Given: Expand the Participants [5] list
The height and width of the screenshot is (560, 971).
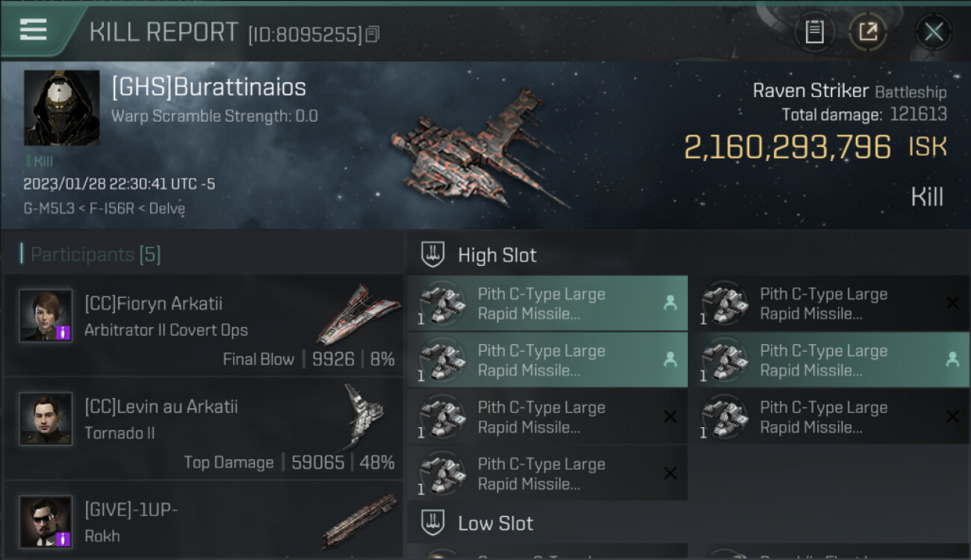Looking at the screenshot, I should click(x=95, y=255).
